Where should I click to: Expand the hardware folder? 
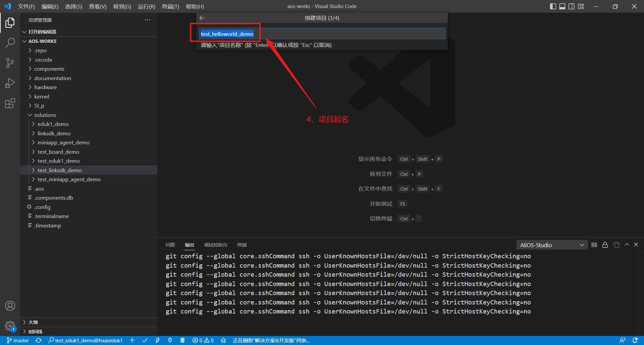[89, 87]
